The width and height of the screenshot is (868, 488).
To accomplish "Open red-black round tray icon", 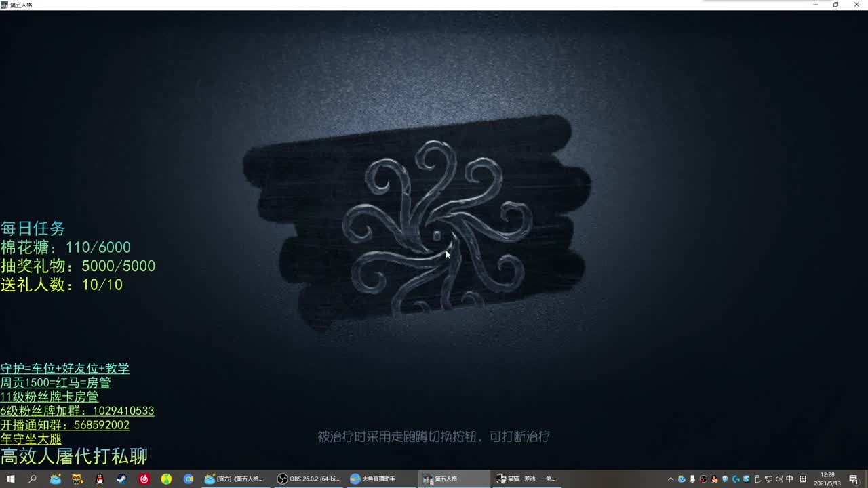I will tap(703, 479).
